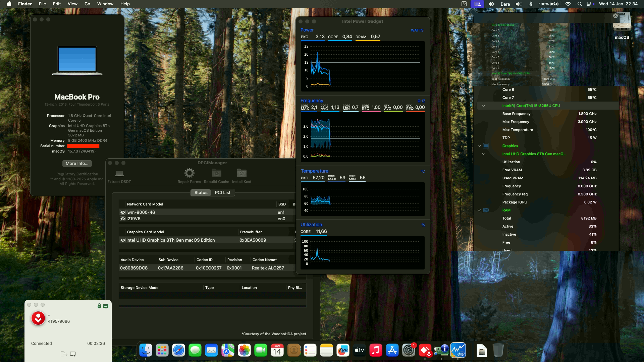Collapse the Graphics section in the sensor panel
Viewport: 644px width, 362px height.
tap(479, 145)
